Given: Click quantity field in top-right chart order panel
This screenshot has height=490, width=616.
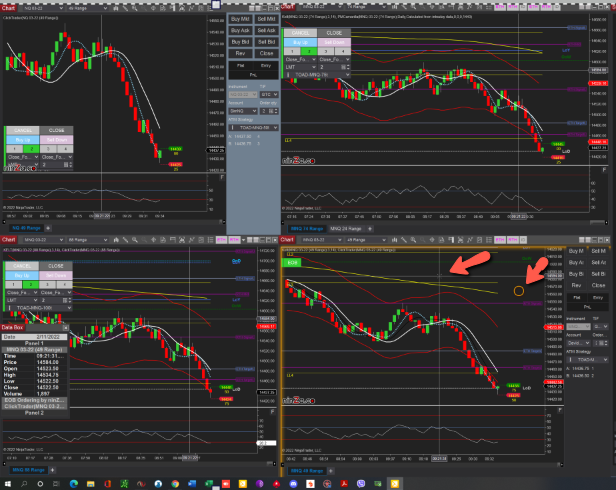Looking at the screenshot, I should click(x=332, y=67).
